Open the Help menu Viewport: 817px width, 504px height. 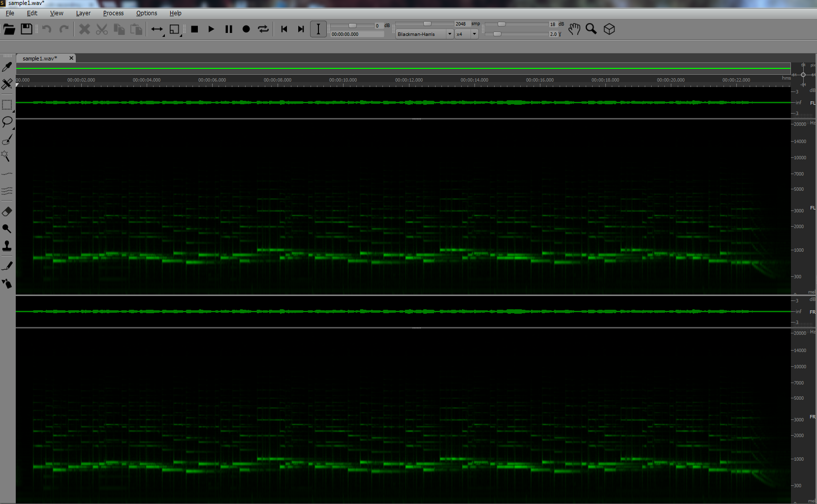[x=175, y=13]
